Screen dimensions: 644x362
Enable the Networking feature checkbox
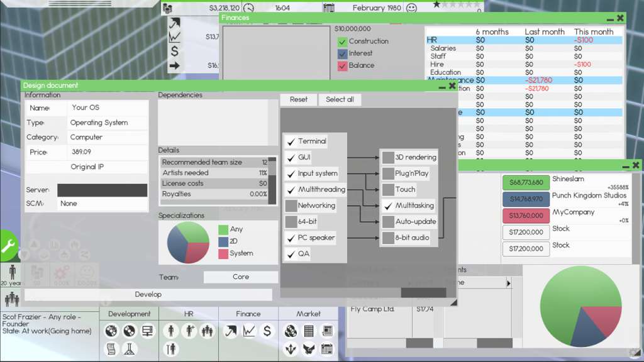(290, 205)
